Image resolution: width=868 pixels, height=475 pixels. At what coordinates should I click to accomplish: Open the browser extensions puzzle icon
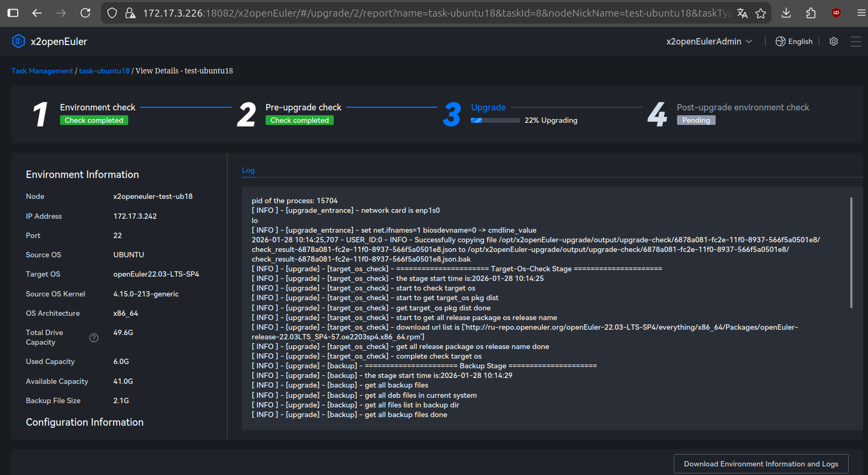pos(811,13)
